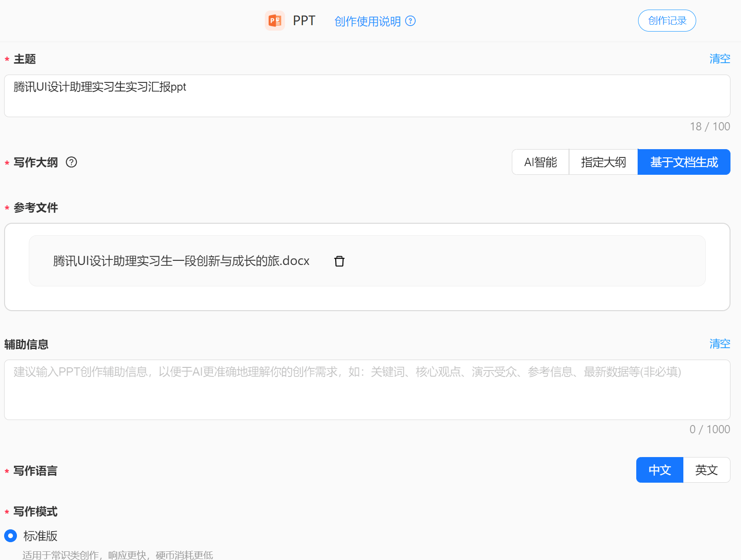The height and width of the screenshot is (560, 741).
Task: Click the 参考文件 section label
Action: click(36, 208)
